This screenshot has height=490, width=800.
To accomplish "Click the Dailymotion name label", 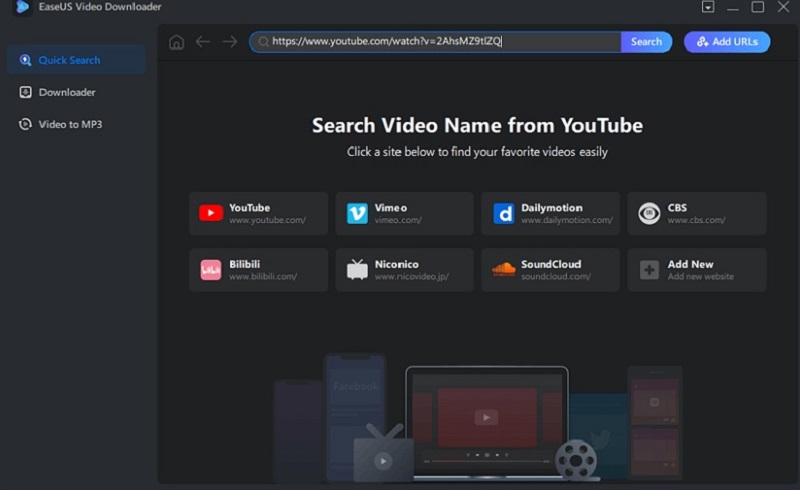I will (552, 208).
